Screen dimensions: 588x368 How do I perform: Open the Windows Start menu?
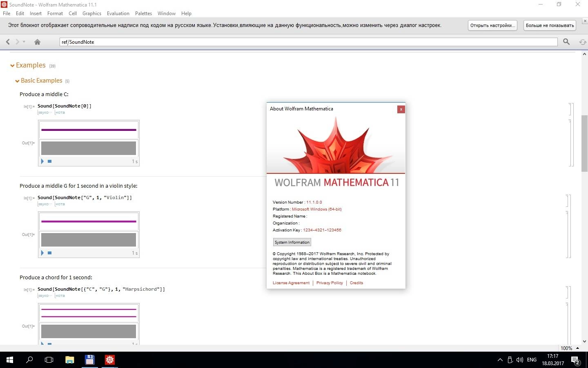pyautogui.click(x=10, y=360)
